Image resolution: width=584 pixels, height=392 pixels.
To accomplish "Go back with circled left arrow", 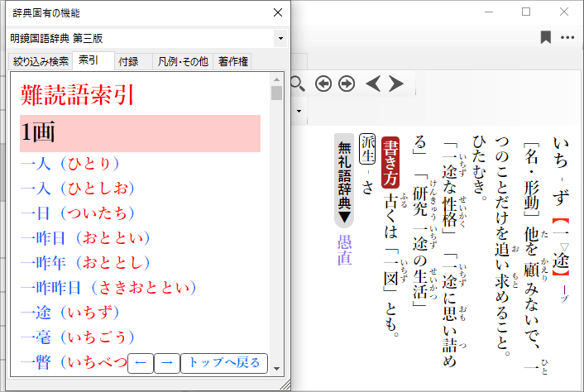I will click(323, 84).
